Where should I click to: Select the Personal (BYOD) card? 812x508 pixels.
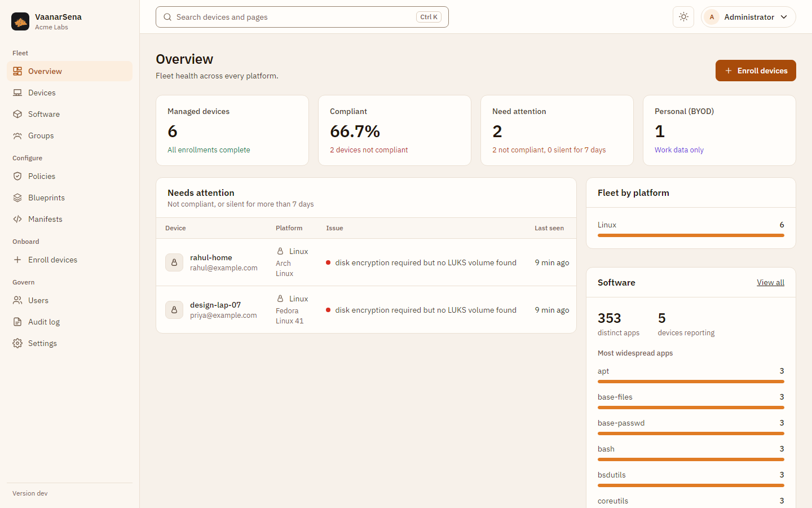coord(720,130)
